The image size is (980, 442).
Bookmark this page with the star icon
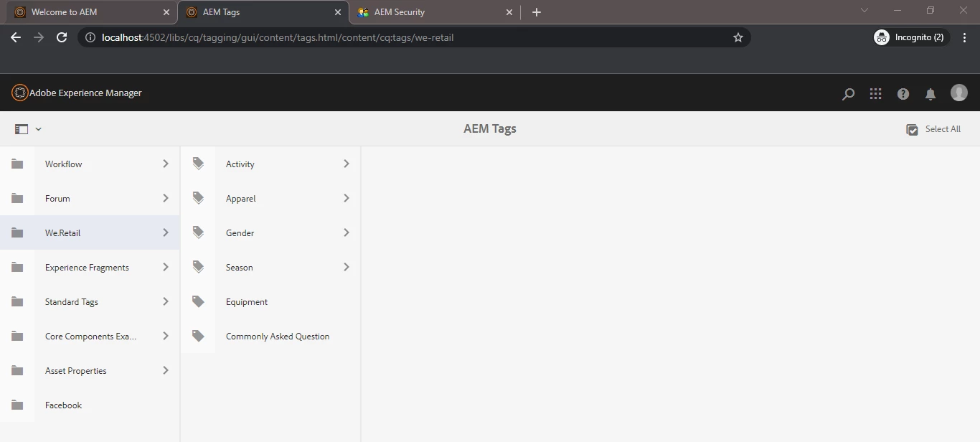click(x=738, y=37)
